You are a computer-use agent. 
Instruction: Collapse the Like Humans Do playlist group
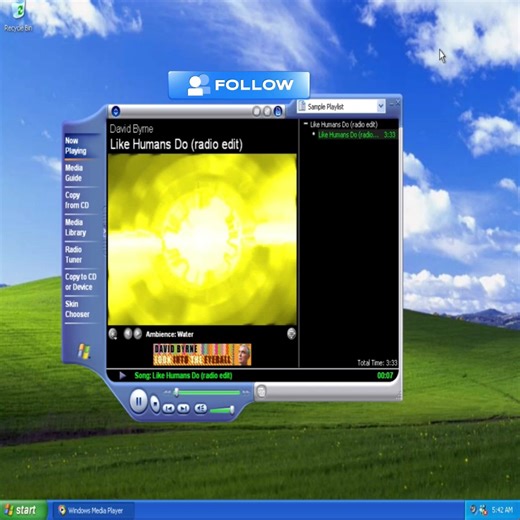click(305, 124)
